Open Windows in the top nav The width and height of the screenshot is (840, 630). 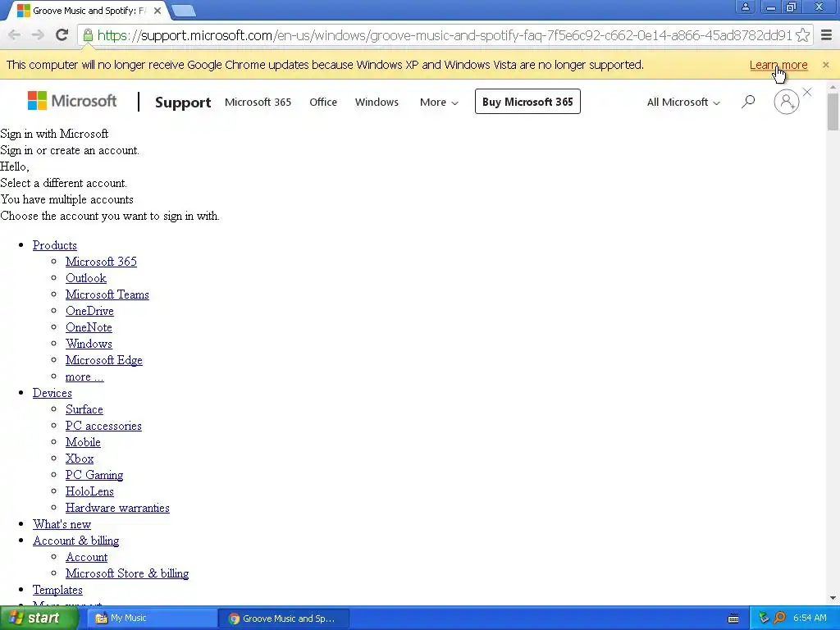coord(377,102)
